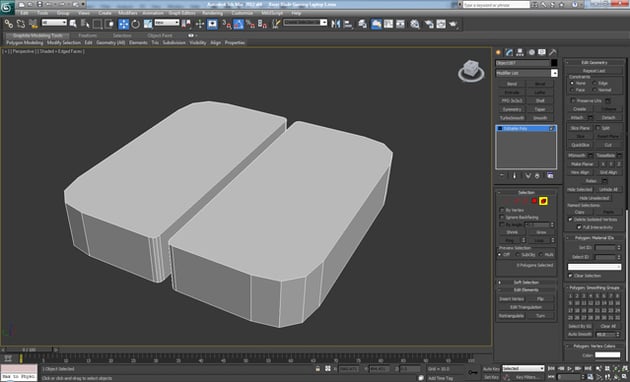Select the Edge constraint radio button
The height and width of the screenshot is (382, 630).
coord(595,83)
